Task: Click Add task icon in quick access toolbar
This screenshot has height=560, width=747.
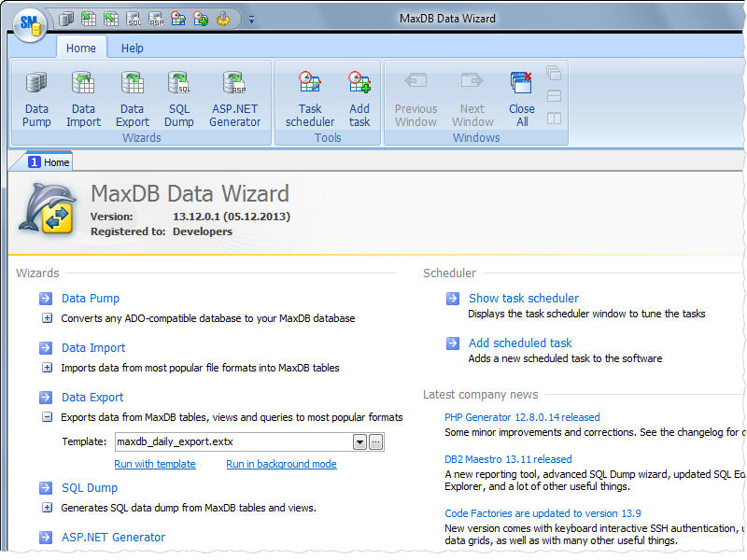Action: [201, 19]
